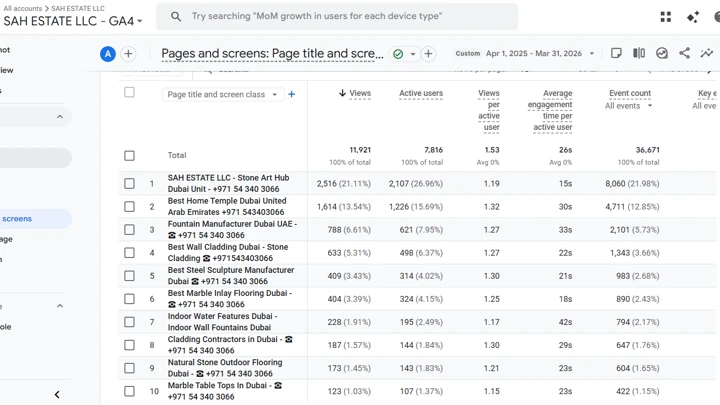Viewport: 720px width, 405px height.
Task: Sort by Views per active user header
Action: coord(489,110)
